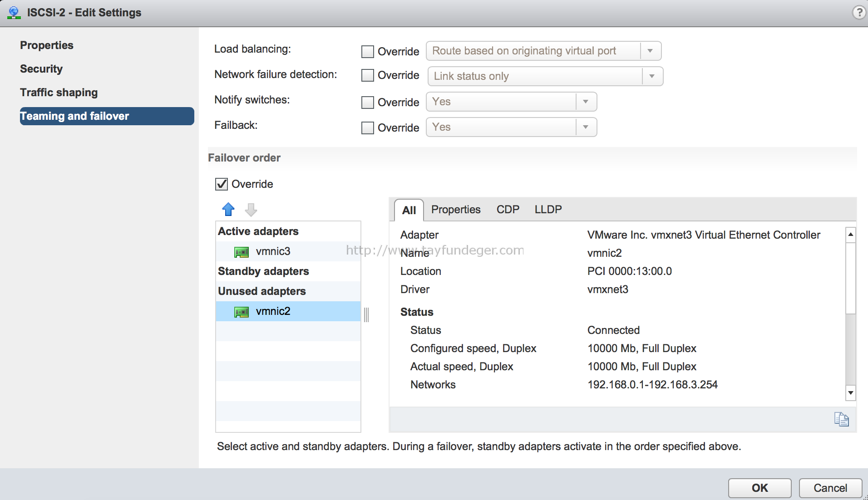Click the details scrollbar down arrow
868x500 pixels.
[851, 393]
